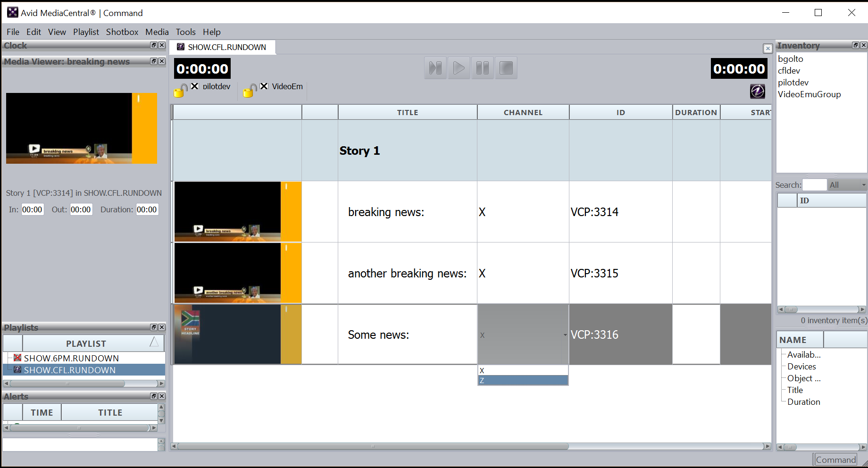Click the purple iNEWS icon below the right timer
The height and width of the screenshot is (468, 868).
757,91
